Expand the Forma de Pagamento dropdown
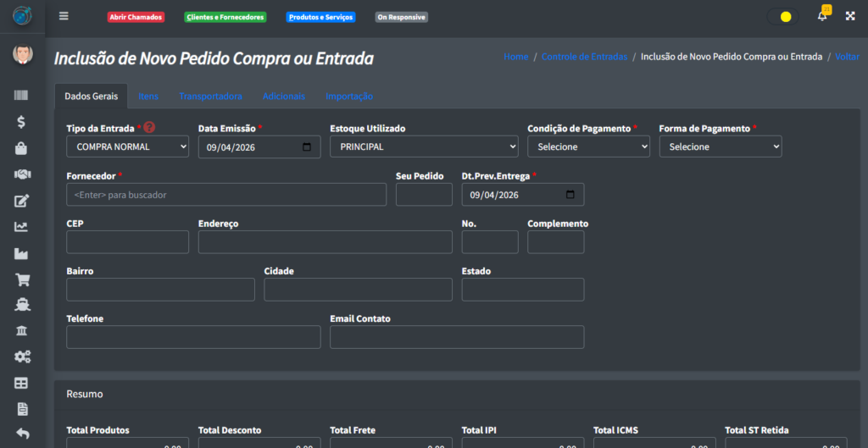 point(720,147)
